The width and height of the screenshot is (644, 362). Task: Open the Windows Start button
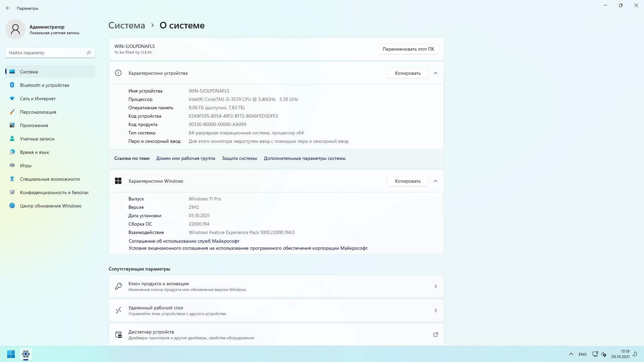point(11,354)
